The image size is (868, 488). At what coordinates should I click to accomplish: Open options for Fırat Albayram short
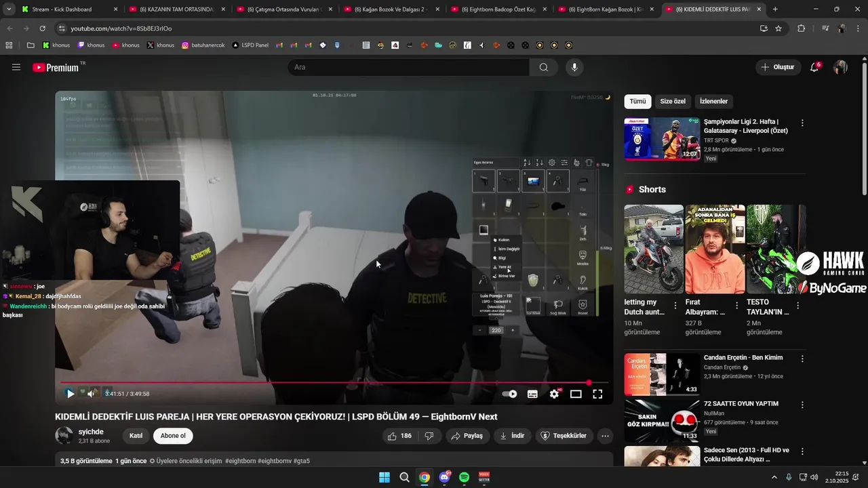click(736, 306)
